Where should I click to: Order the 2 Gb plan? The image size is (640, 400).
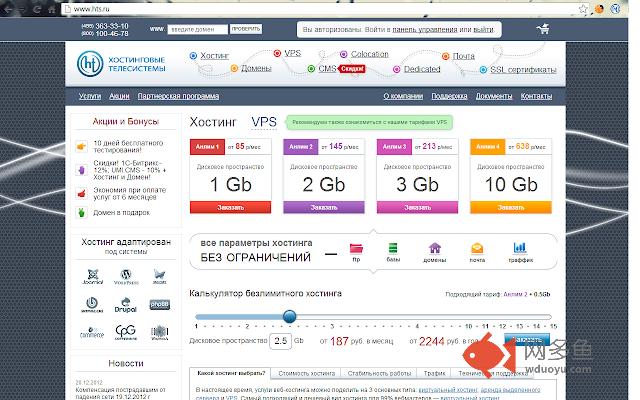(324, 207)
